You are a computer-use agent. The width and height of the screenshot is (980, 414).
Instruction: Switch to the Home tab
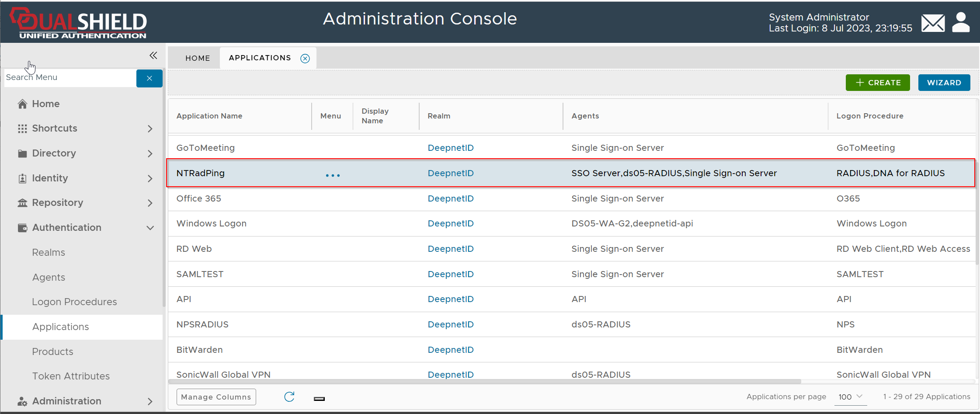[x=198, y=58]
